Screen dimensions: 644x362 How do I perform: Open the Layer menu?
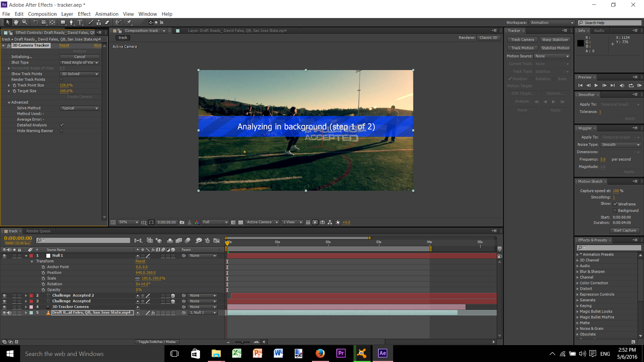(x=67, y=14)
